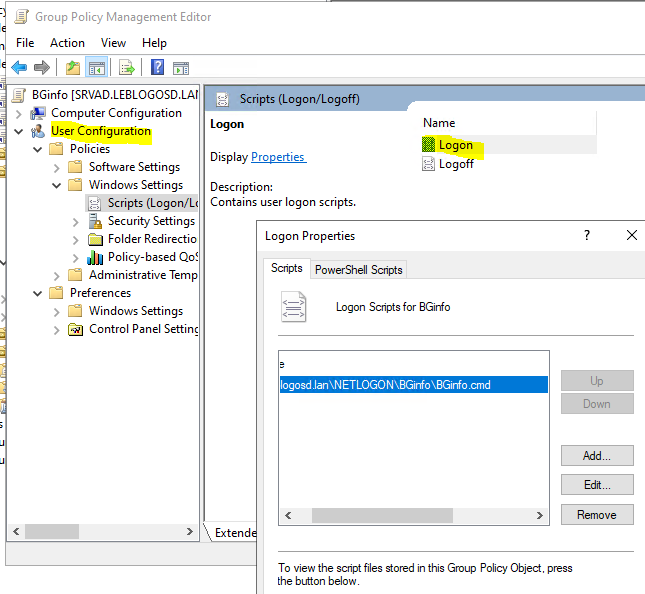
Task: Open the Action menu
Action: [67, 43]
